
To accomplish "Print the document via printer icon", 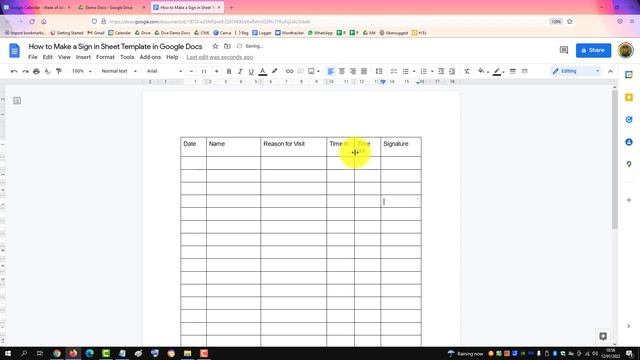I will pyautogui.click(x=36, y=71).
